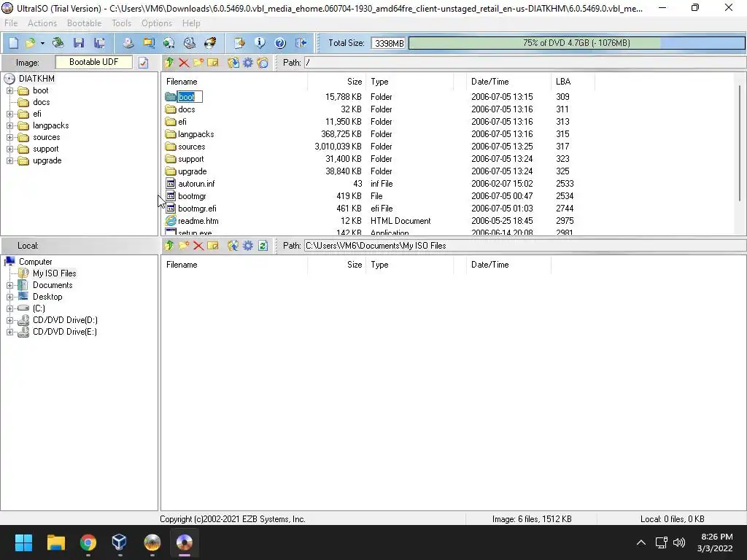Open the File menu

point(11,23)
